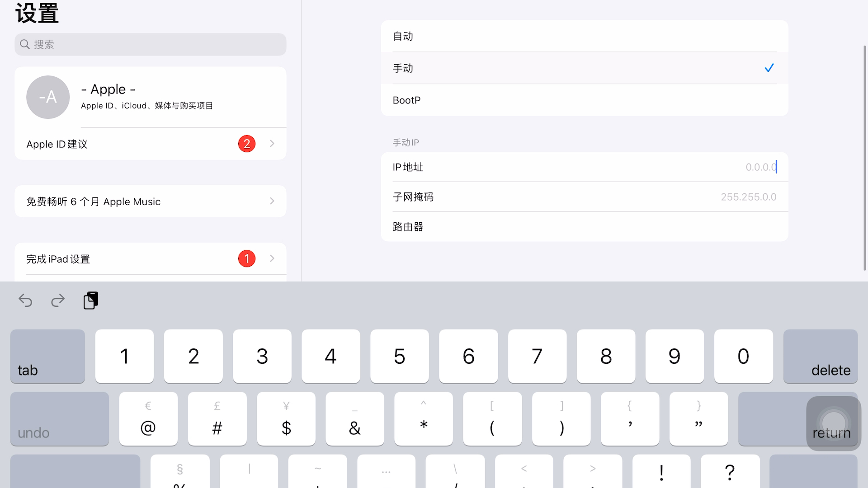Tap the -A profile avatar
Image resolution: width=868 pixels, height=488 pixels.
(48, 97)
